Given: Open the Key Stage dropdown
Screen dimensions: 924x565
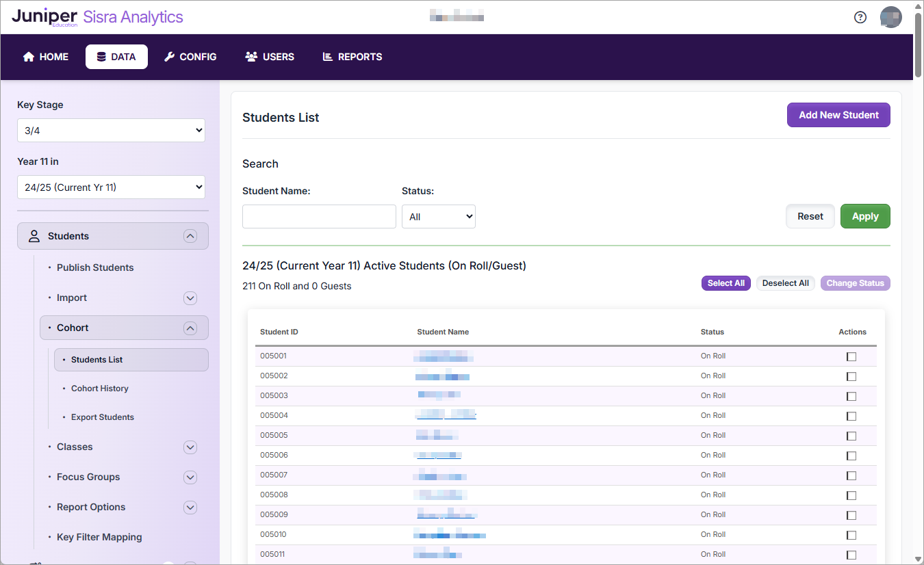Looking at the screenshot, I should 111,130.
